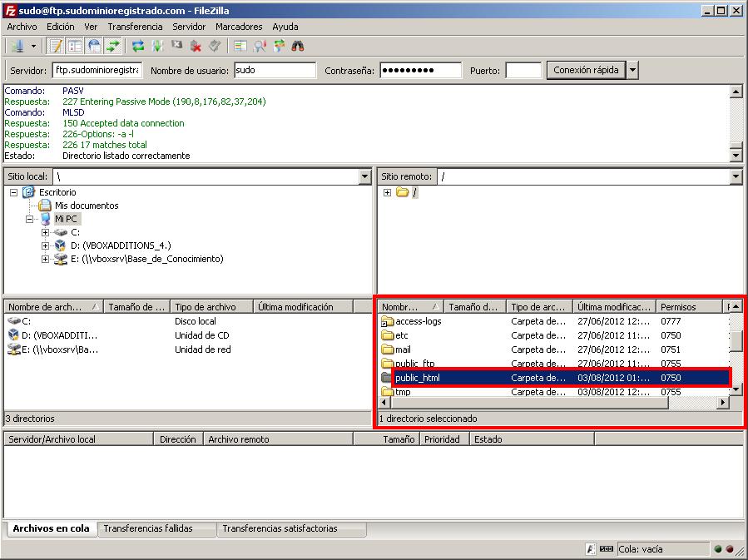Select C: Disco local in local list
The width and height of the screenshot is (748, 560).
click(x=187, y=321)
